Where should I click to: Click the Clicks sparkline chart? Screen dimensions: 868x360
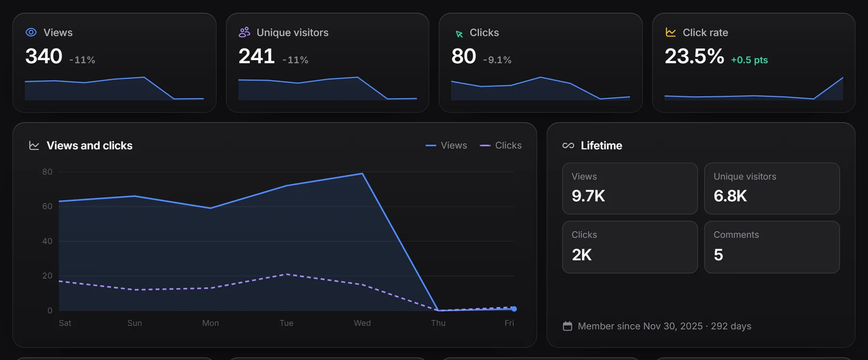tap(541, 88)
